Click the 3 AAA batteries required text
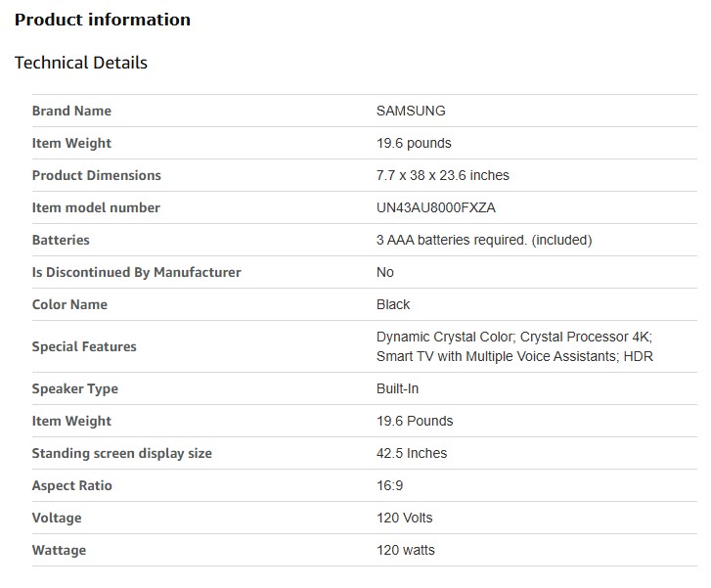 coord(484,240)
